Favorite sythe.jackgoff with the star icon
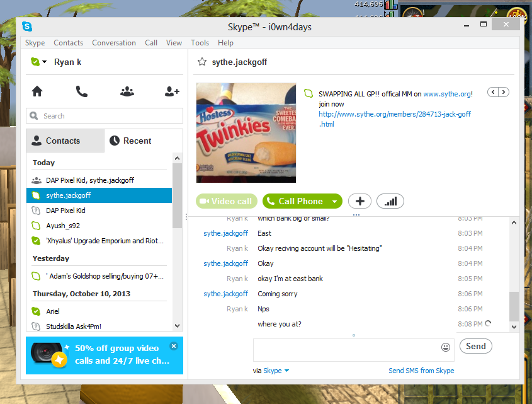532x404 pixels. pos(202,62)
